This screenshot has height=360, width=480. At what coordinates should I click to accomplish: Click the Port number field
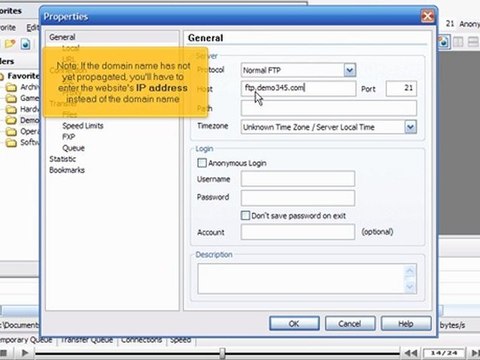point(401,88)
